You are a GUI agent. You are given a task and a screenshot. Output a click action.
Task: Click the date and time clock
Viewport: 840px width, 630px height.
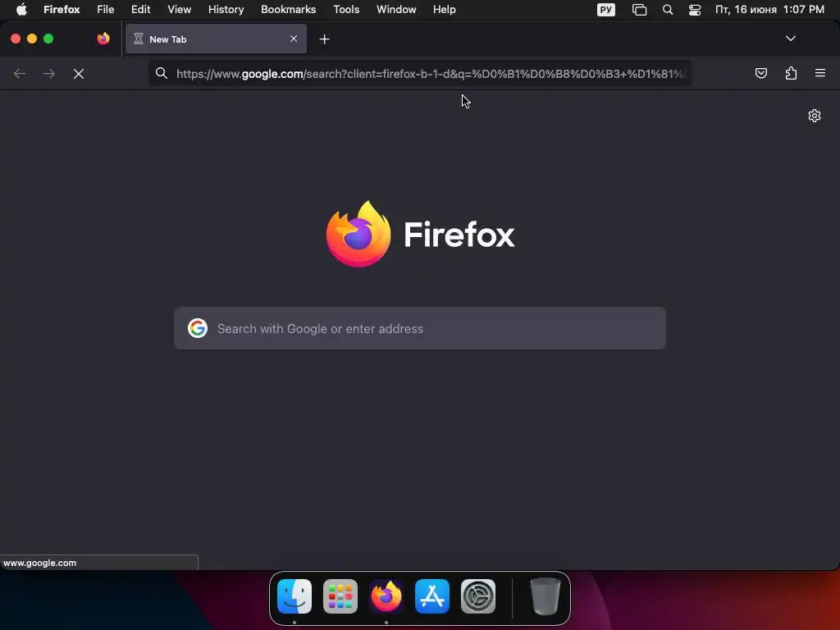pos(769,10)
